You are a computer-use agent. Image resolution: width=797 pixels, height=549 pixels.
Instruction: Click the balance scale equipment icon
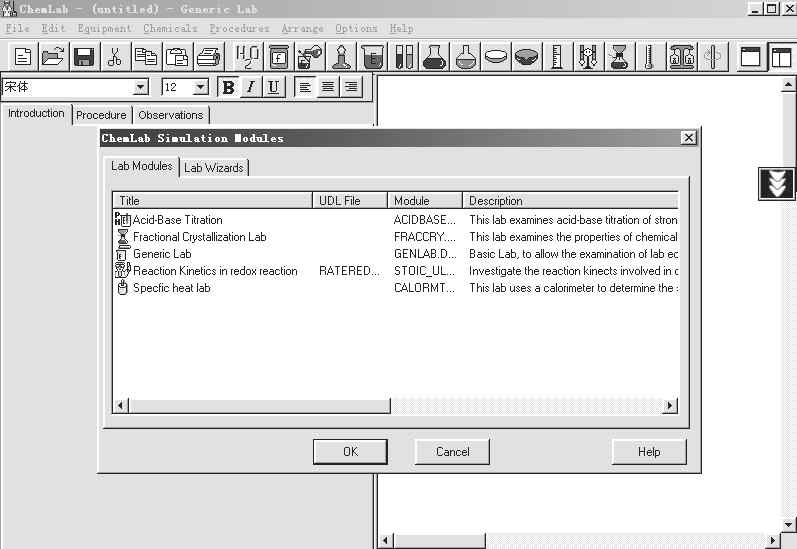pyautogui.click(x=682, y=57)
